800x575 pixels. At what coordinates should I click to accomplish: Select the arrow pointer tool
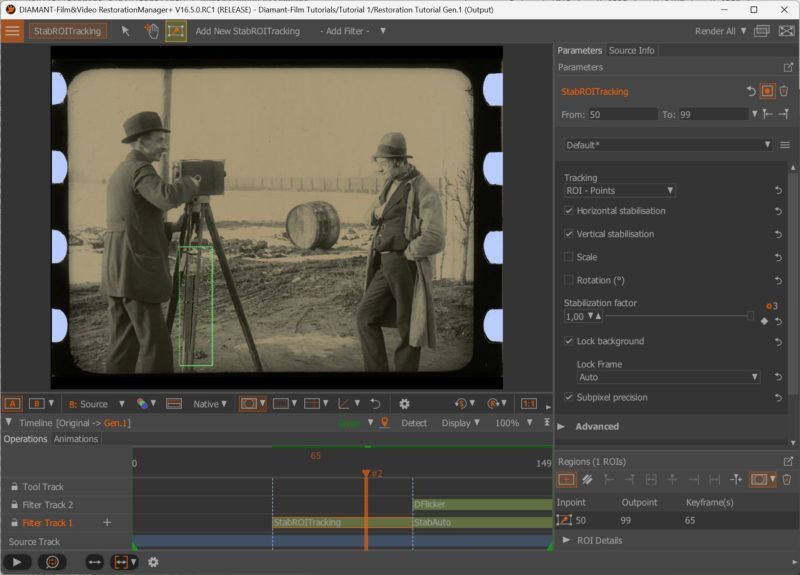[126, 31]
